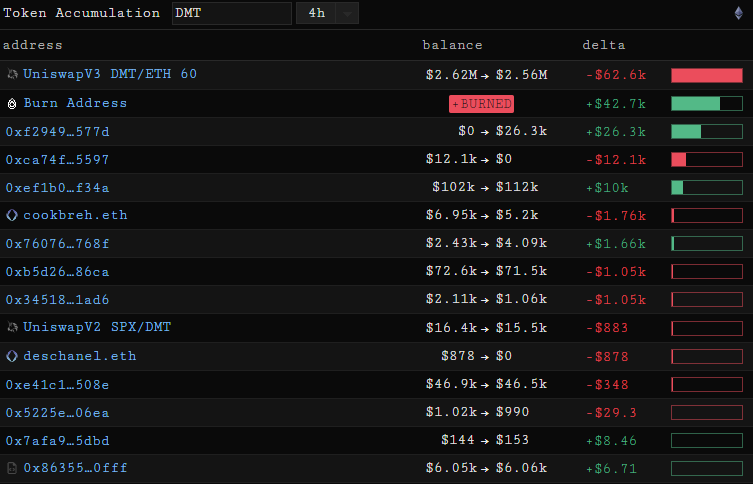
Task: Click the ENS icon next to deschanel.eth
Action: coord(12,356)
